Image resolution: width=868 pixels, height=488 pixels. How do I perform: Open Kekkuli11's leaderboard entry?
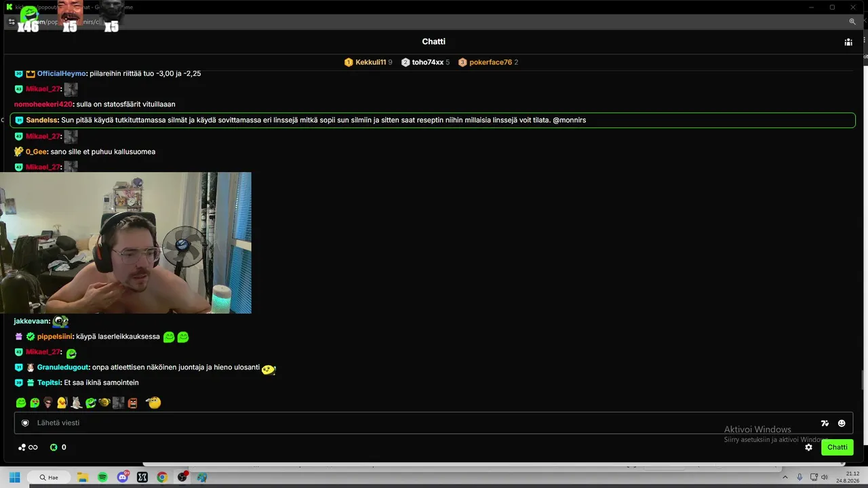click(368, 62)
